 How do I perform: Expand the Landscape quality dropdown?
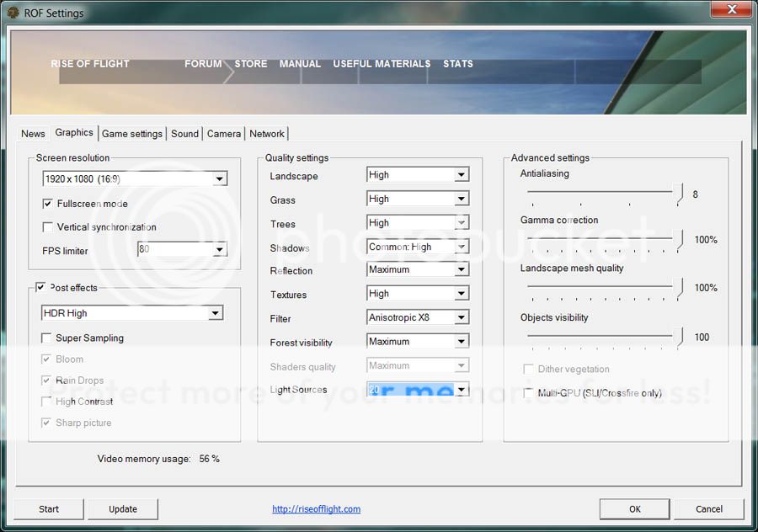point(461,175)
